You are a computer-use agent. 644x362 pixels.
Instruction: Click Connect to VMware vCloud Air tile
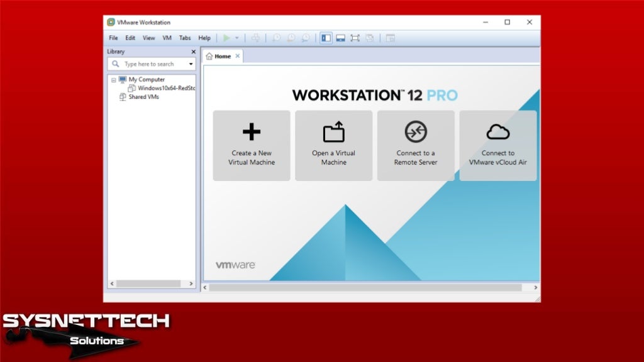[x=498, y=145]
